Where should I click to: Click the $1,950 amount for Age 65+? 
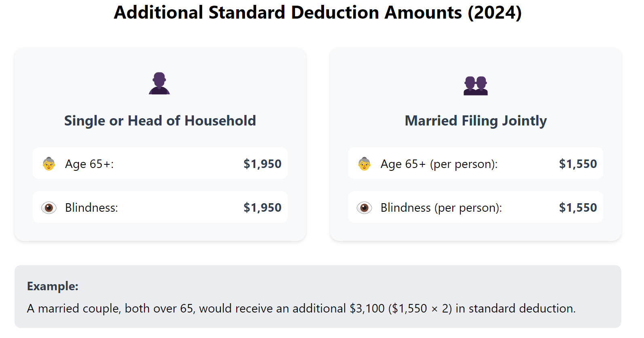click(262, 164)
